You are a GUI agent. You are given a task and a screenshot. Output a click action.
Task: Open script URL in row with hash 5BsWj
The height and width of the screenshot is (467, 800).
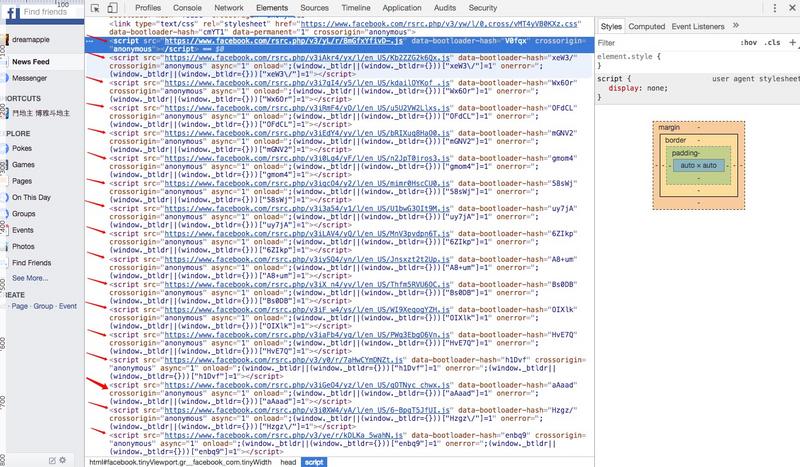pos(307,183)
